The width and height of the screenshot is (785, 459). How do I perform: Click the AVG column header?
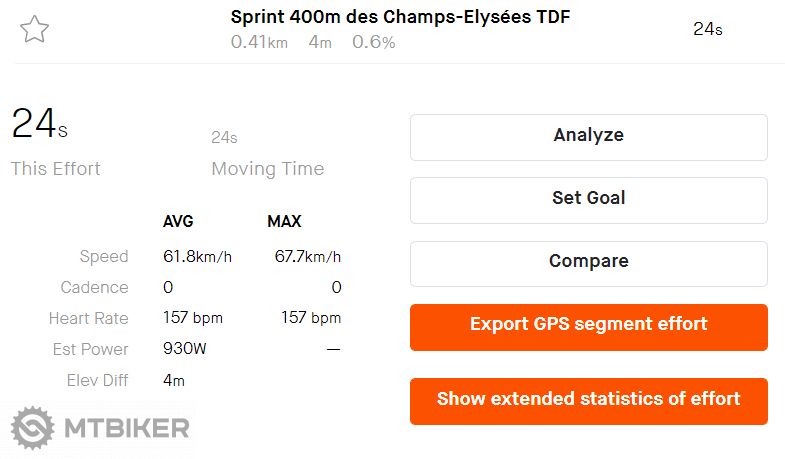tap(178, 222)
